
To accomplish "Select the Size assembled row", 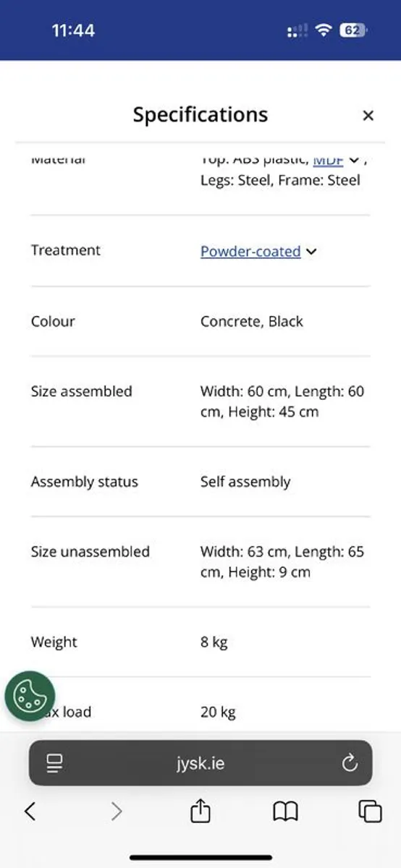I will (200, 401).
